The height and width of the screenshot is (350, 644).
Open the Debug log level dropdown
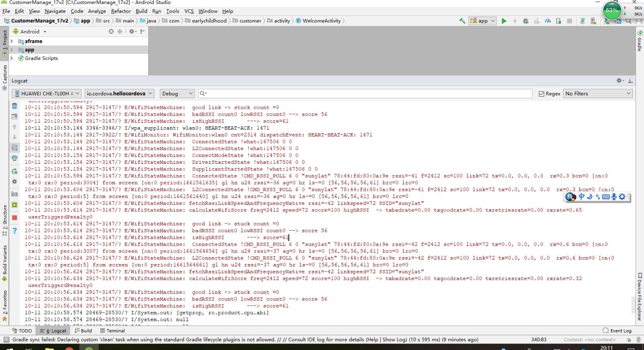point(176,94)
